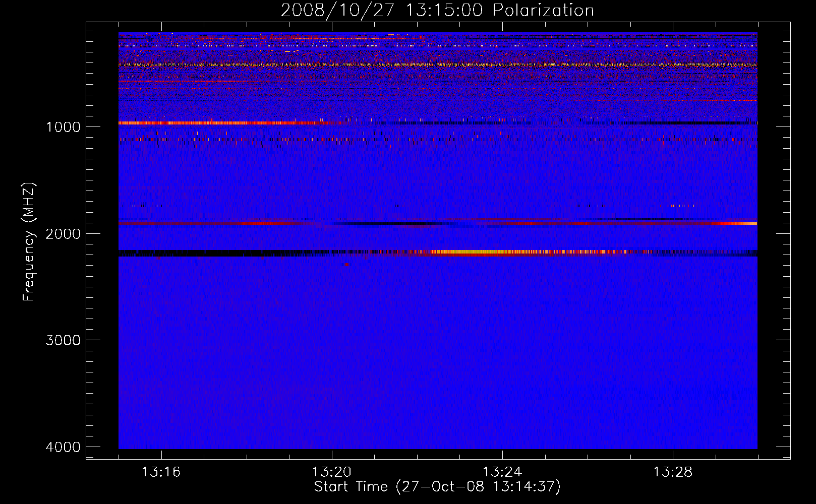
Task: Click the 13:20 time tick label
Action: [331, 472]
